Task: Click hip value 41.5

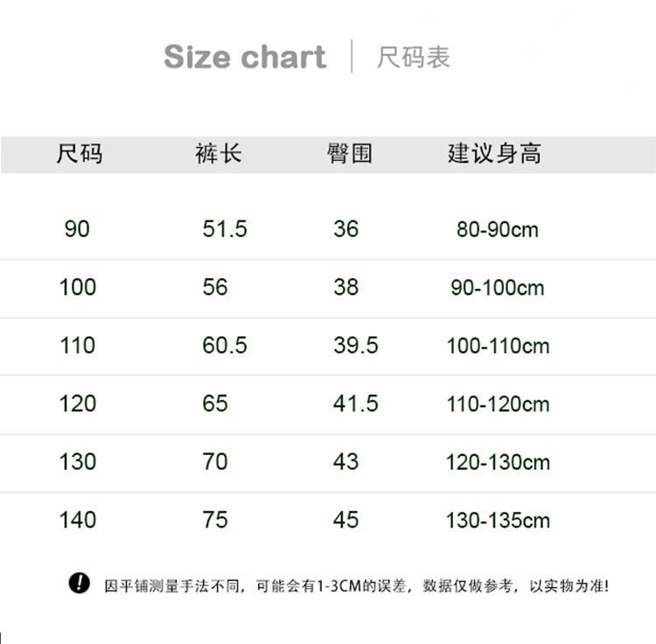Action: (356, 403)
